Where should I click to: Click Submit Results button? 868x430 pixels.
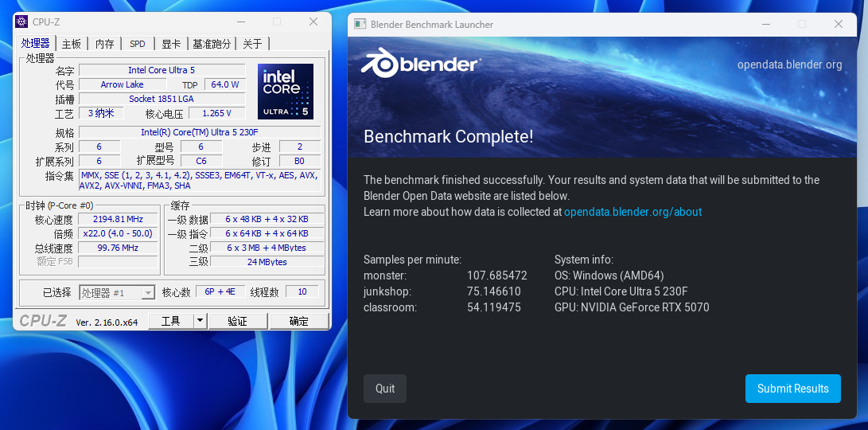tap(792, 389)
